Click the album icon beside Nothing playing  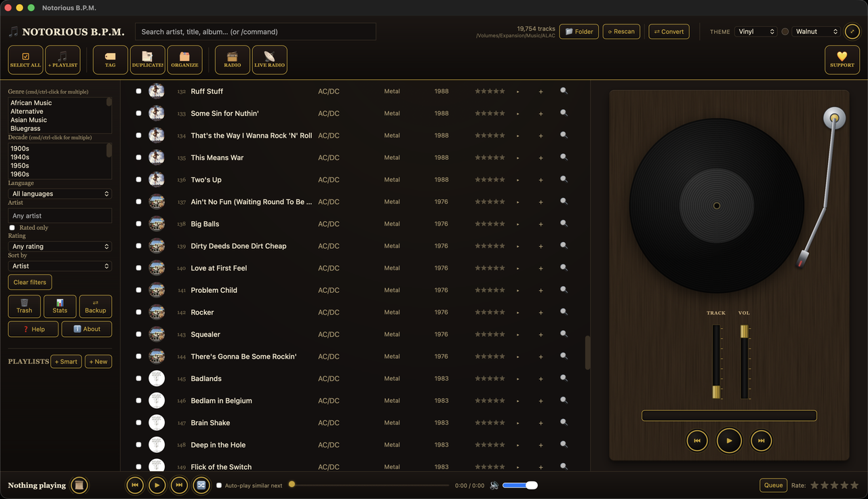tap(79, 485)
